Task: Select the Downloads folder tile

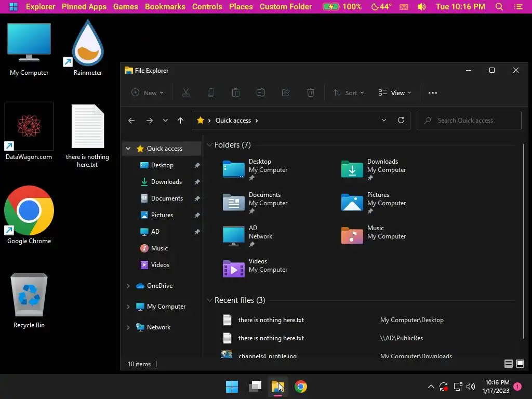Action: click(374, 169)
